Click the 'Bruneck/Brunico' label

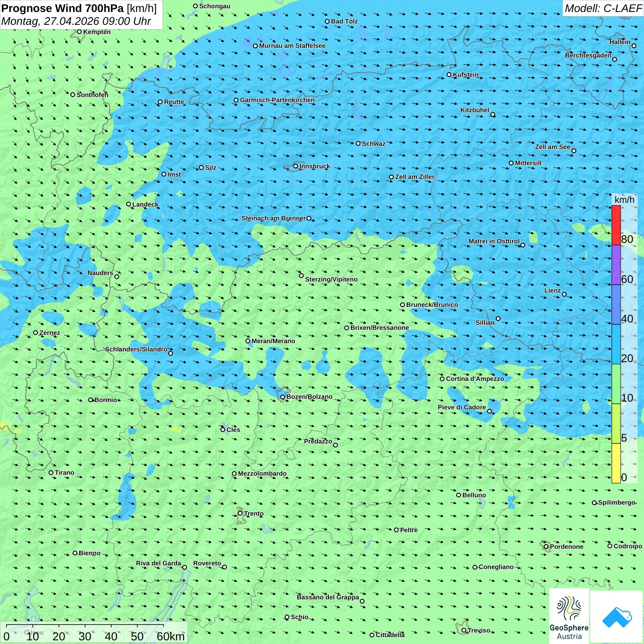432,305
